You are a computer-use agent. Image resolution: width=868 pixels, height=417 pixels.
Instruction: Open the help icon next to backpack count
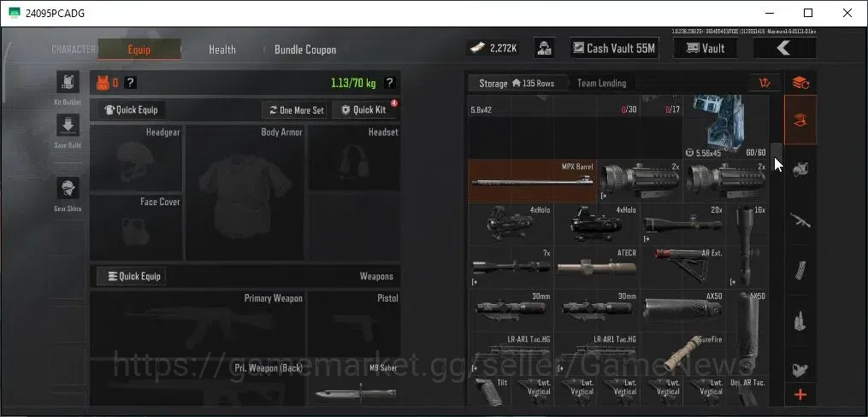point(130,83)
